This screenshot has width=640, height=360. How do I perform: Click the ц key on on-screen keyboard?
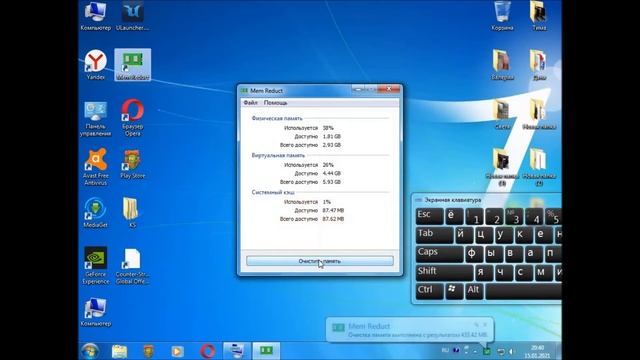[x=484, y=235]
